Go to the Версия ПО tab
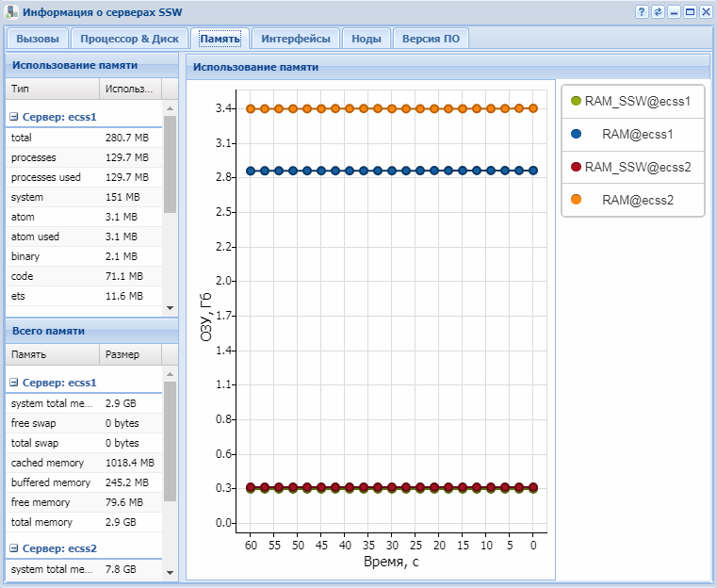 pyautogui.click(x=431, y=39)
